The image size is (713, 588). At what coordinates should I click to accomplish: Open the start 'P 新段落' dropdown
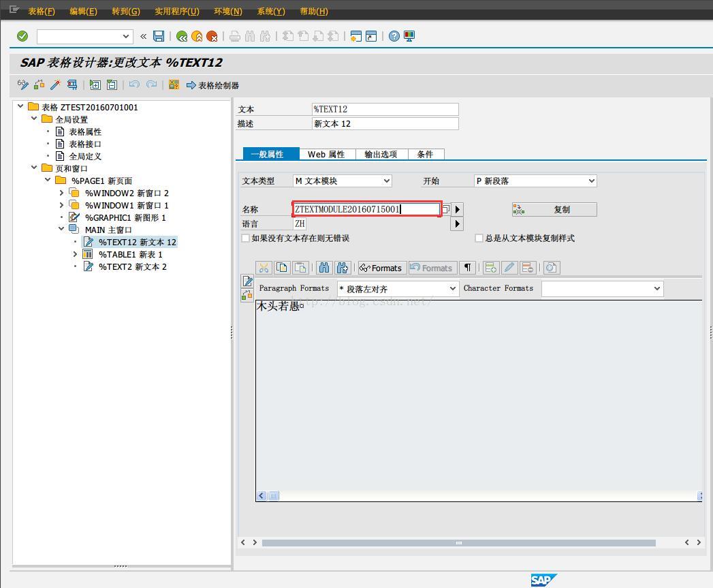[x=591, y=181]
